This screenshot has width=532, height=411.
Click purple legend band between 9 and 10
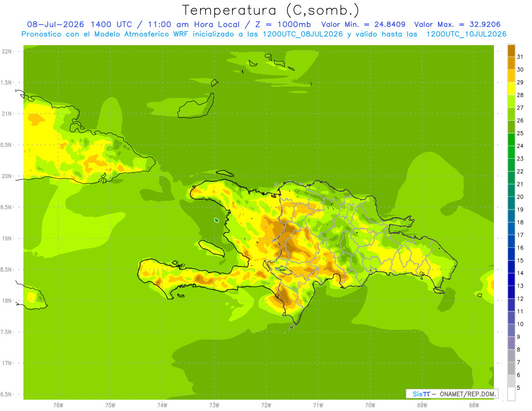click(x=511, y=331)
